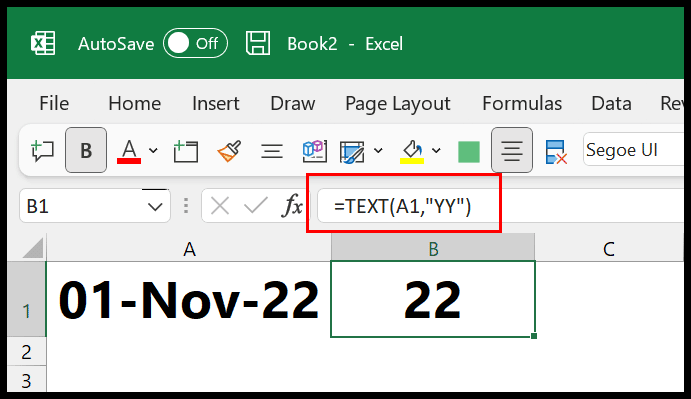Image resolution: width=691 pixels, height=399 pixels.
Task: Expand the font color dropdown arrow
Action: coord(153,151)
